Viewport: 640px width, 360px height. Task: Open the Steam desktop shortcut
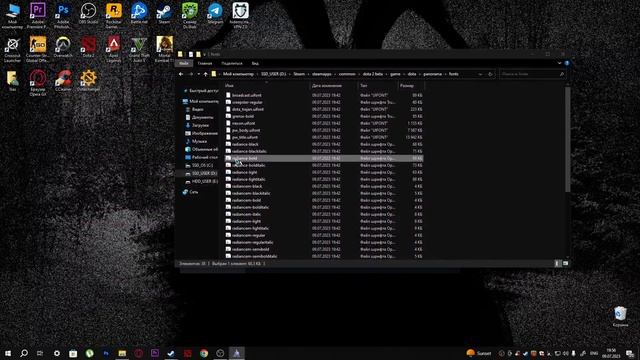click(x=164, y=13)
